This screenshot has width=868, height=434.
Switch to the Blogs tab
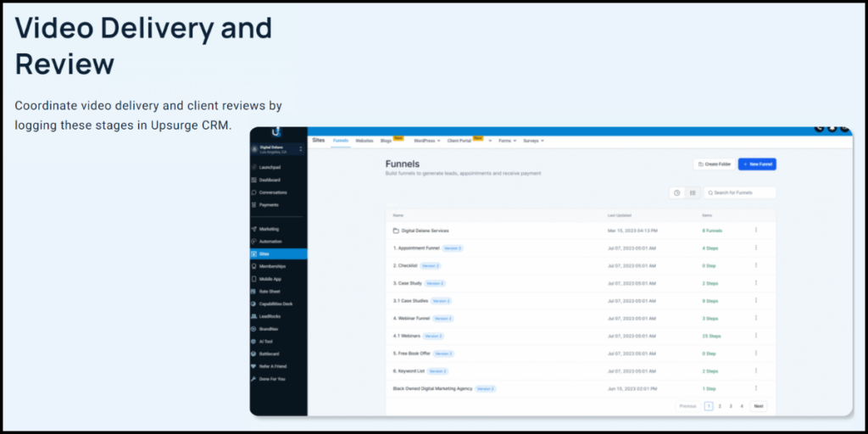[387, 141]
